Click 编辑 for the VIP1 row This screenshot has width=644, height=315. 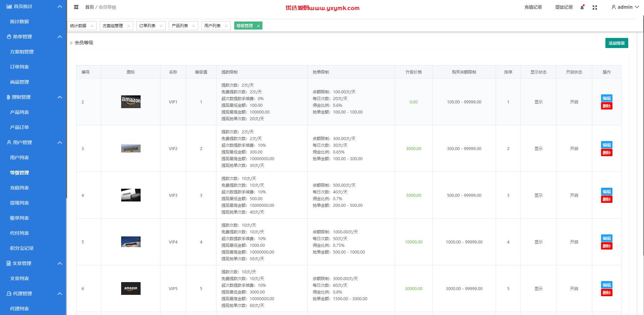(x=607, y=98)
